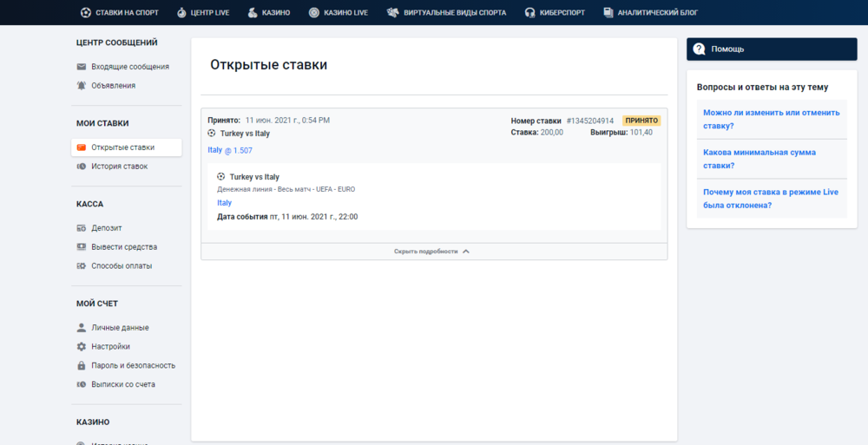Viewport: 868px width, 445px height.
Task: Click the ПРИНЯТО status badge
Action: pos(641,120)
